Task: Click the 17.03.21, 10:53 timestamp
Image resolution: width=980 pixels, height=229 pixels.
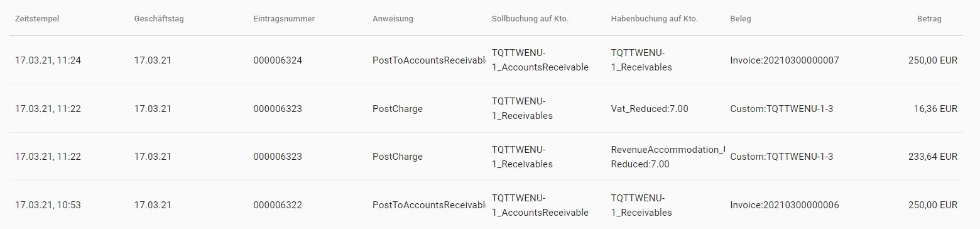Action: coord(48,205)
